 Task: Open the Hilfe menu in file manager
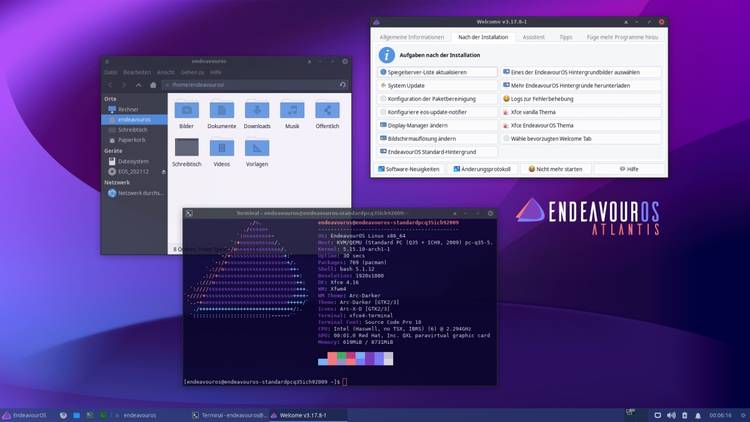(x=215, y=72)
